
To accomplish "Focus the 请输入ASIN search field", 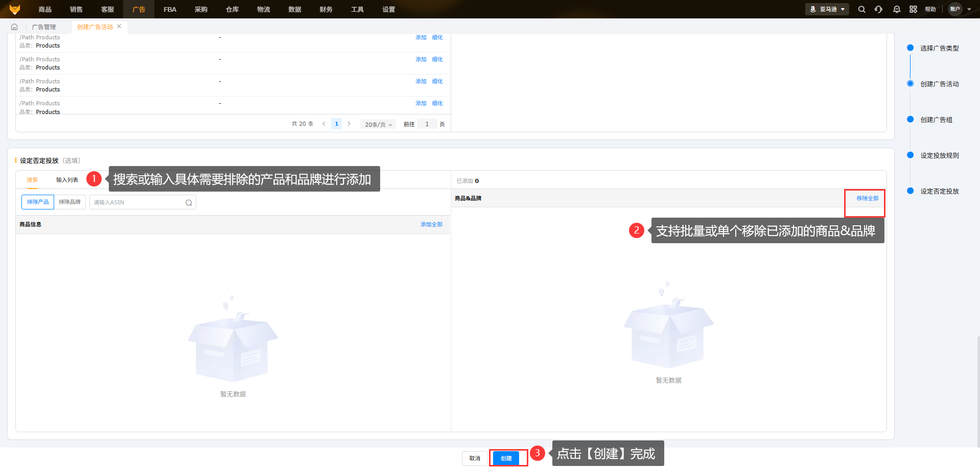I will coord(138,203).
